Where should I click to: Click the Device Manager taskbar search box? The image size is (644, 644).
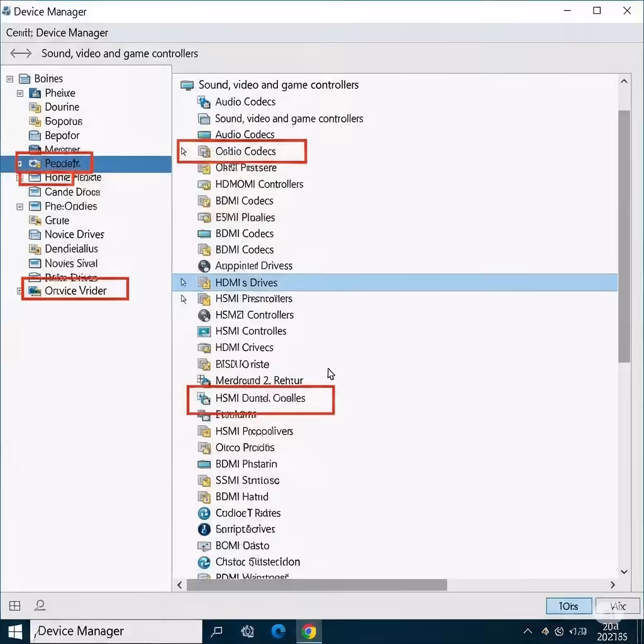[116, 631]
